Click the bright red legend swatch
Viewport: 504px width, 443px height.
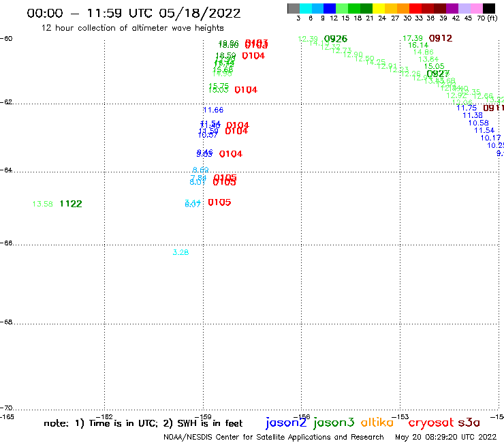[415, 9]
